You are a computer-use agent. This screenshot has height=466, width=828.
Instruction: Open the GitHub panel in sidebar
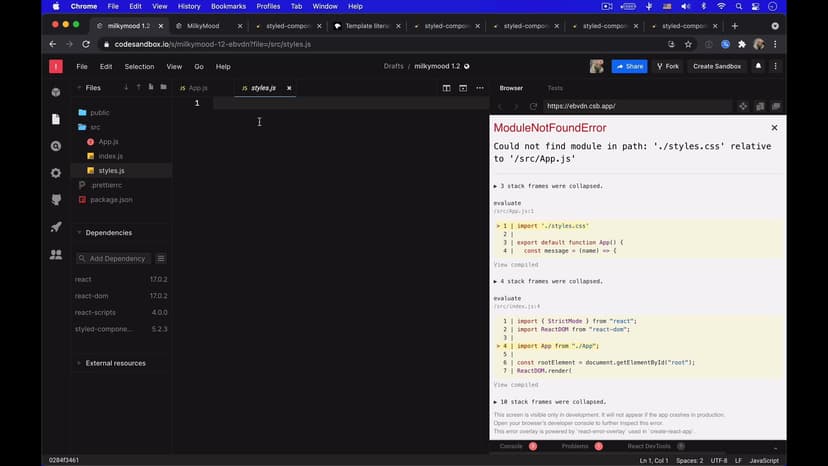56,200
